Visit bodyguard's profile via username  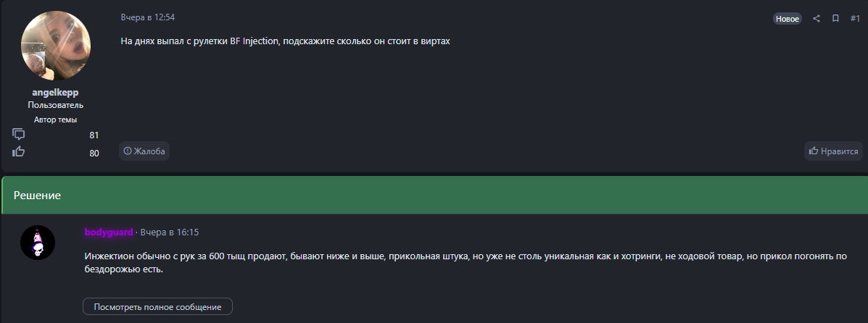coord(109,232)
